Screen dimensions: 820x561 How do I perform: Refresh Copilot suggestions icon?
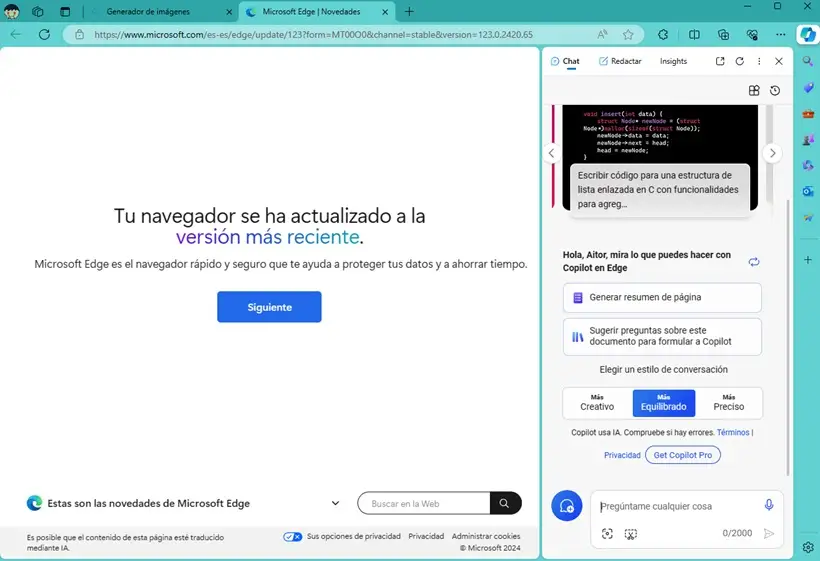click(x=754, y=261)
